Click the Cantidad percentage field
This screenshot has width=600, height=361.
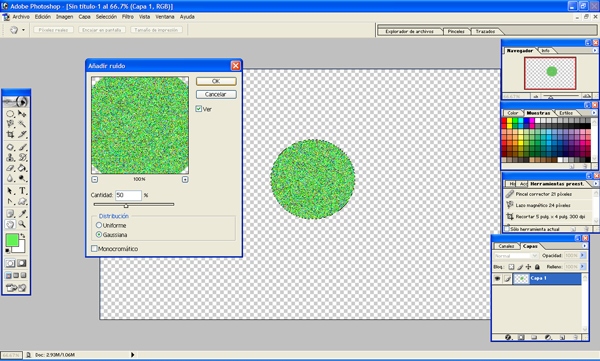tap(128, 195)
